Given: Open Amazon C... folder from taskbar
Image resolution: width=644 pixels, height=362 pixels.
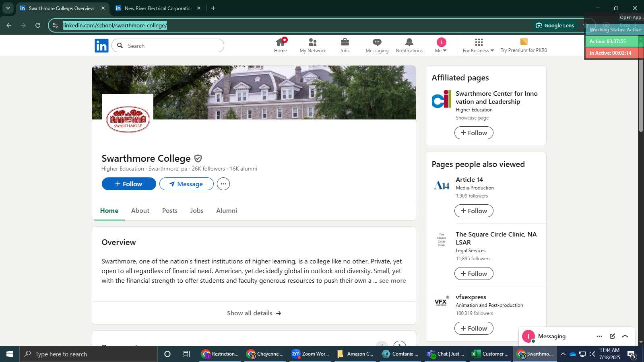Looking at the screenshot, I should (355, 354).
